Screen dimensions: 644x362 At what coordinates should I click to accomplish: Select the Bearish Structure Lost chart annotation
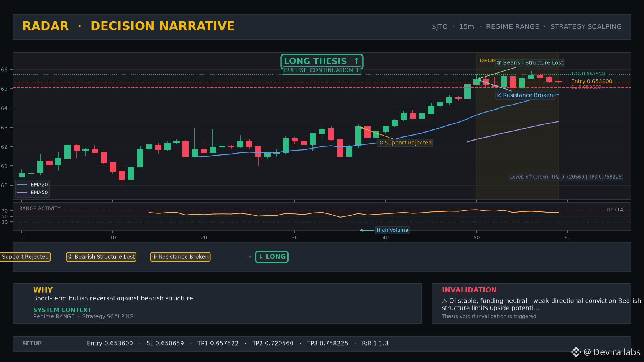click(530, 63)
